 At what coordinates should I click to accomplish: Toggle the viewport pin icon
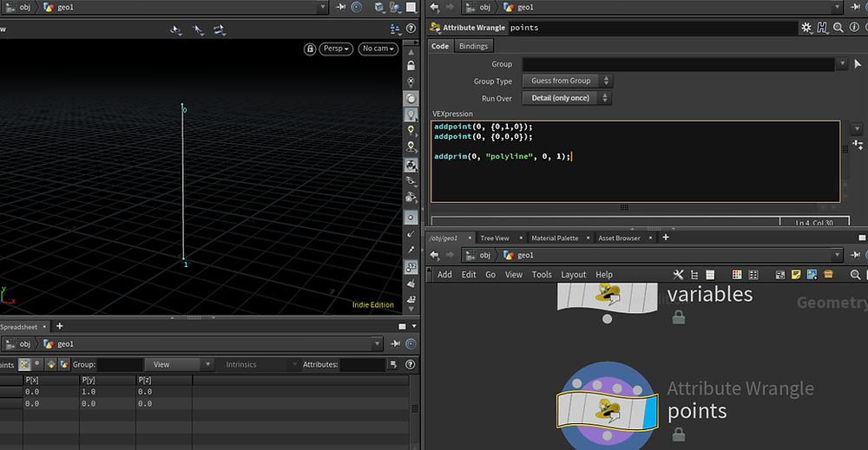[x=341, y=7]
